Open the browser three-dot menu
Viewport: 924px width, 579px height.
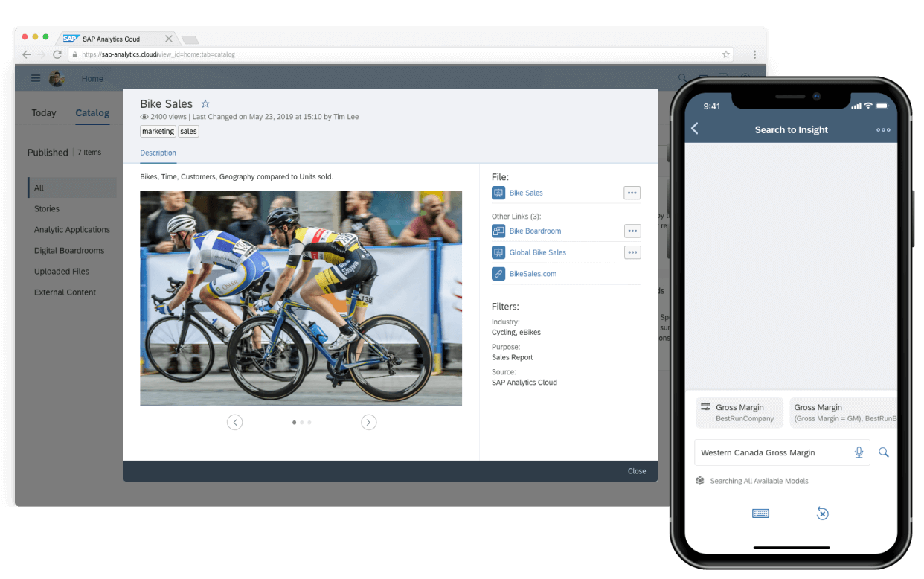click(x=754, y=54)
